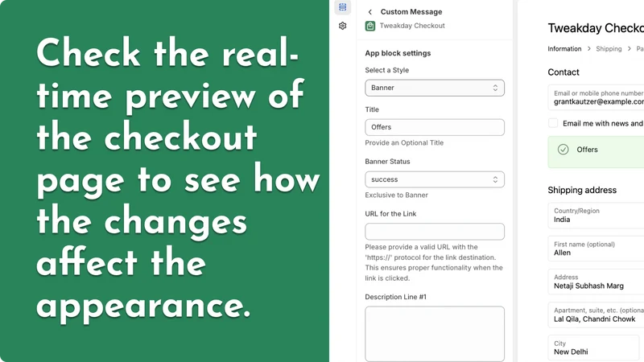Image resolution: width=644 pixels, height=362 pixels.
Task: Click the Description Line #1 text area
Action: (x=435, y=334)
